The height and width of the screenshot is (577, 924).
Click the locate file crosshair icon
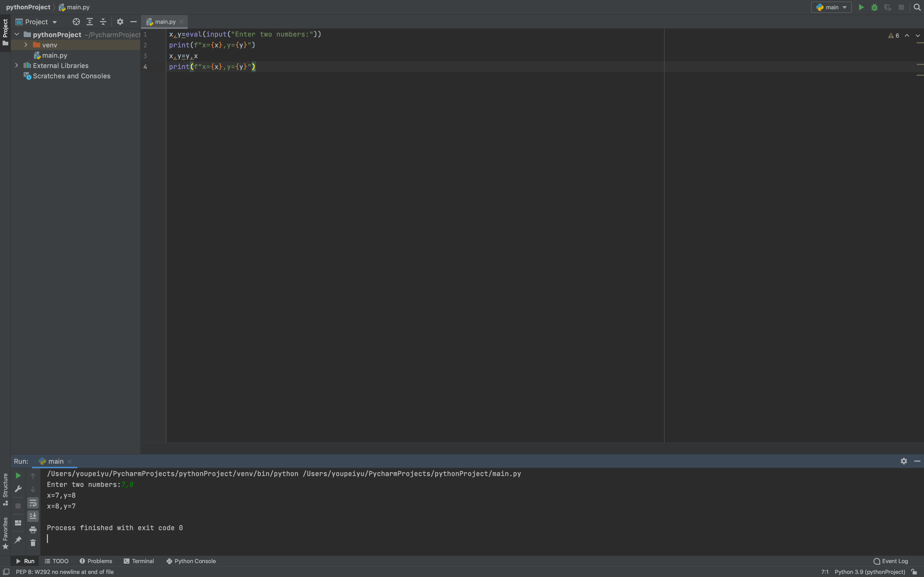(76, 22)
